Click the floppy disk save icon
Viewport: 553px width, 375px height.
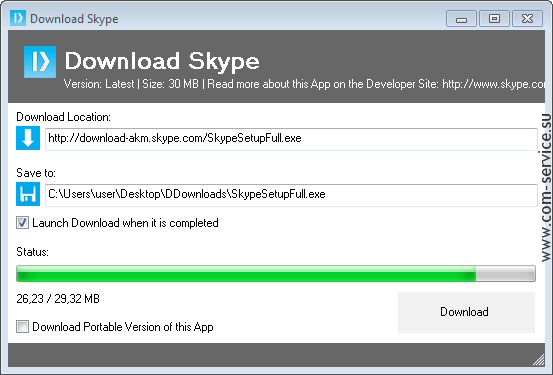point(28,194)
